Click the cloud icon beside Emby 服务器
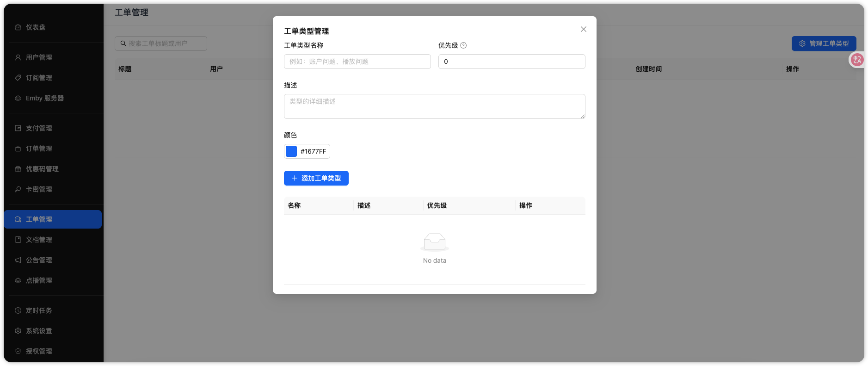The image size is (868, 366). (18, 98)
